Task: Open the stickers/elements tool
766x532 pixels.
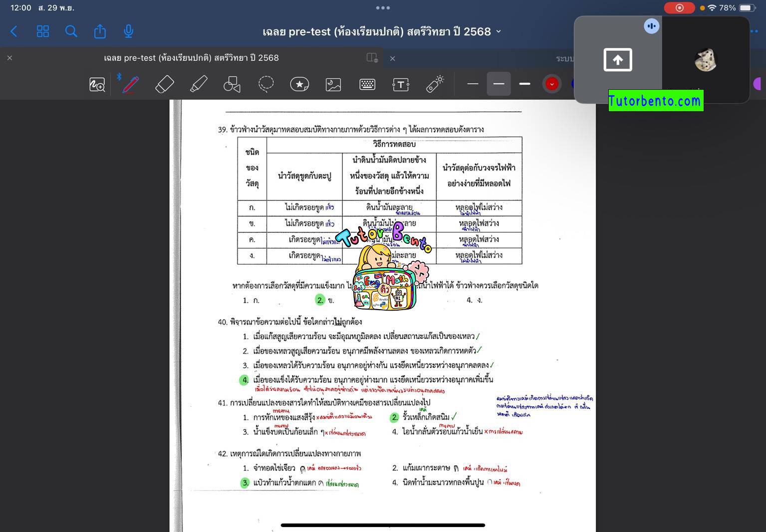Action: coord(299,84)
